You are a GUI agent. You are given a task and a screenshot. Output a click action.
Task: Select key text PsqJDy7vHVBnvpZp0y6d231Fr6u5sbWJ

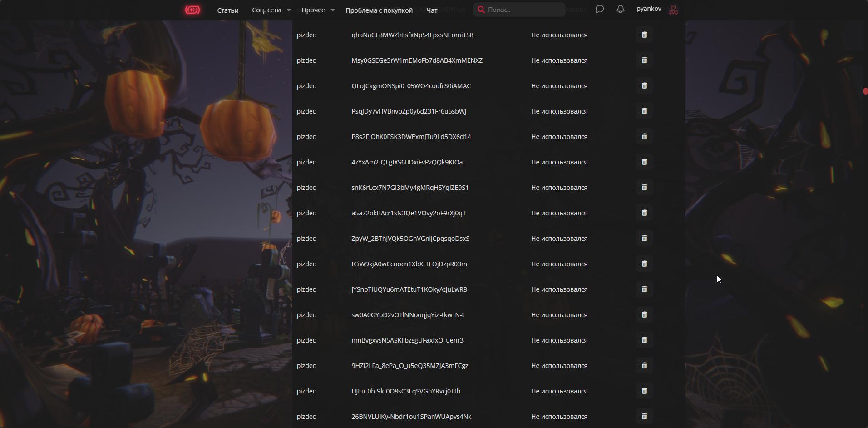(409, 111)
